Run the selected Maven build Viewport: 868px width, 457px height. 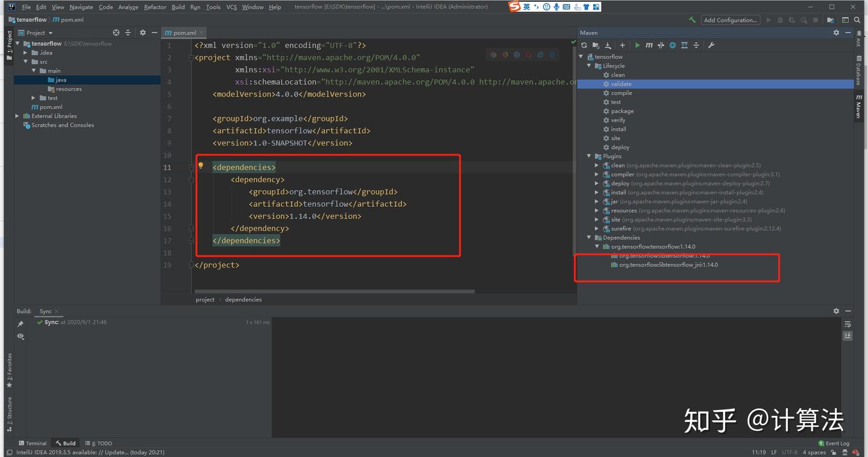[637, 45]
